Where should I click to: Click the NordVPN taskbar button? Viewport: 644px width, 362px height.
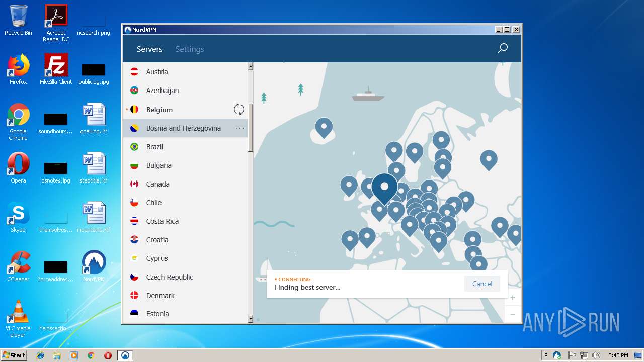coord(125,355)
